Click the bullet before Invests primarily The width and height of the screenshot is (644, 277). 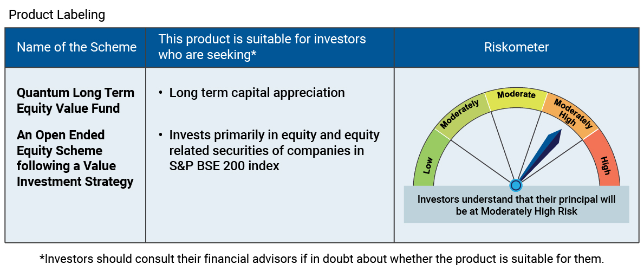tap(160, 136)
